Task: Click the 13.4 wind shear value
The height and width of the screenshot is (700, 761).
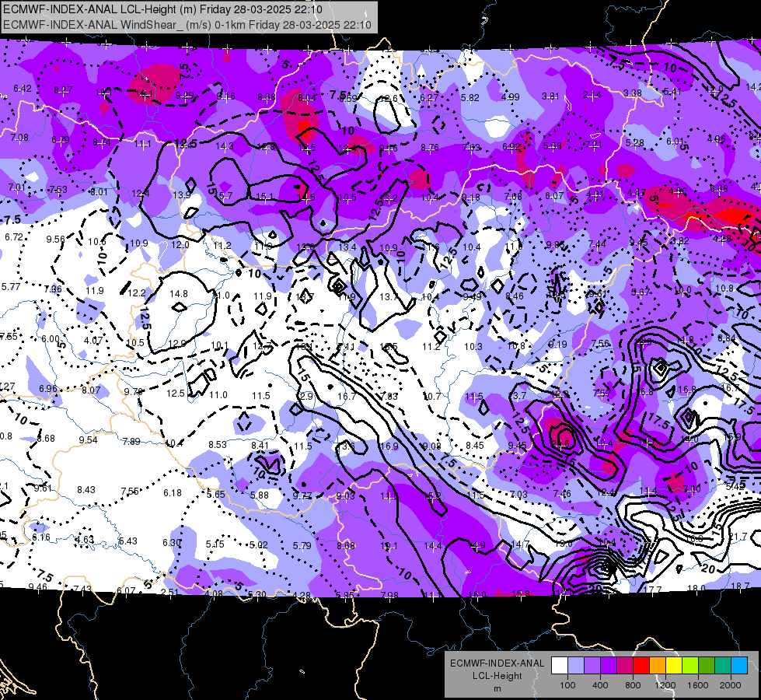Action: click(347, 247)
